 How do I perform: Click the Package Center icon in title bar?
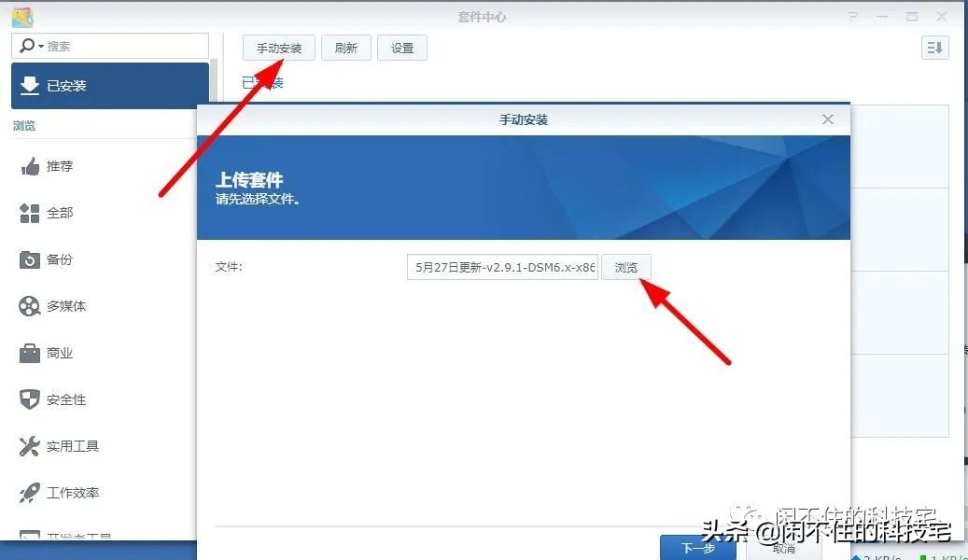click(x=21, y=15)
